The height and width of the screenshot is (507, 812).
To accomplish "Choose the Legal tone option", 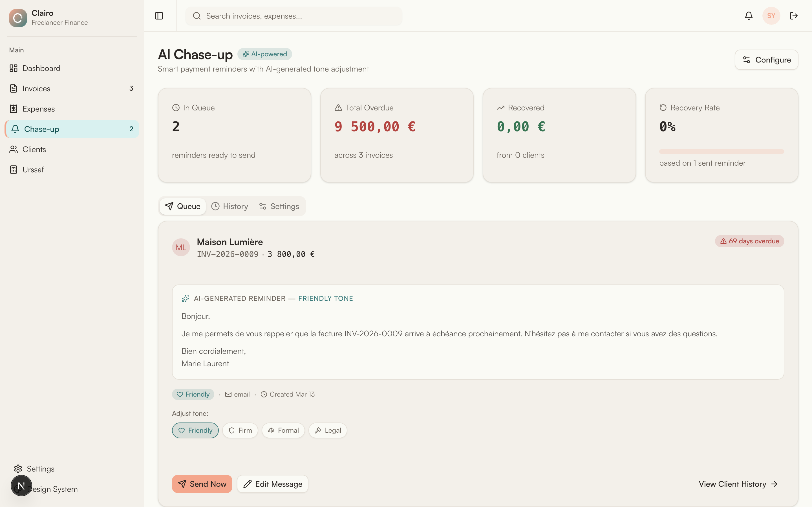I will click(328, 430).
